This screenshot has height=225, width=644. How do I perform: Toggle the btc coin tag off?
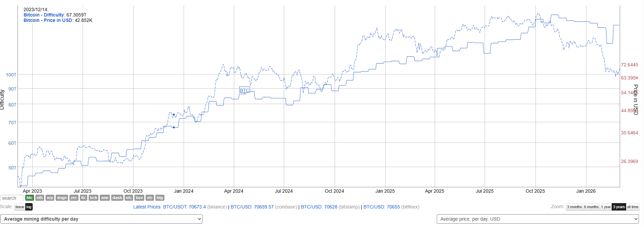pyautogui.click(x=30, y=198)
